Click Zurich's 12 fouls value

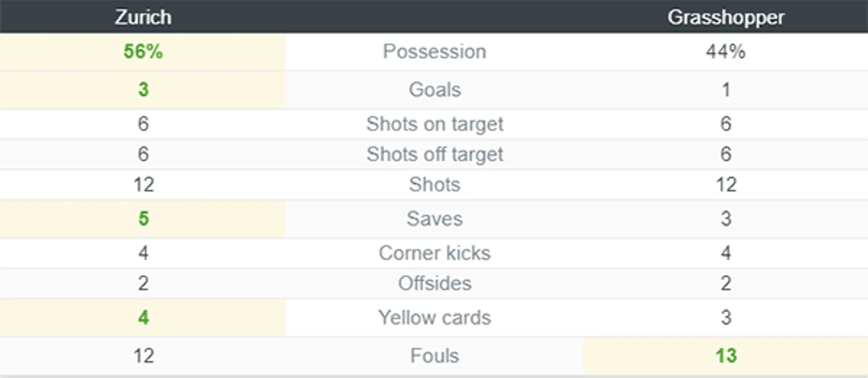pos(143,356)
